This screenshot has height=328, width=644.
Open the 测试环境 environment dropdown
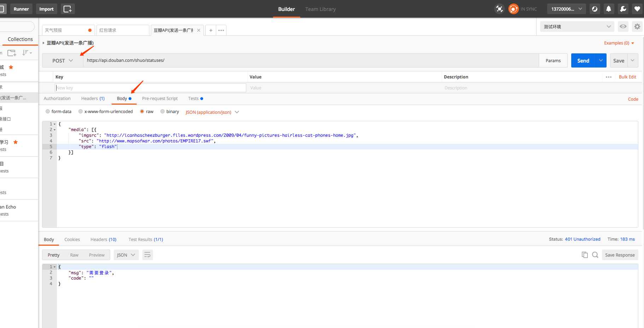(x=577, y=27)
